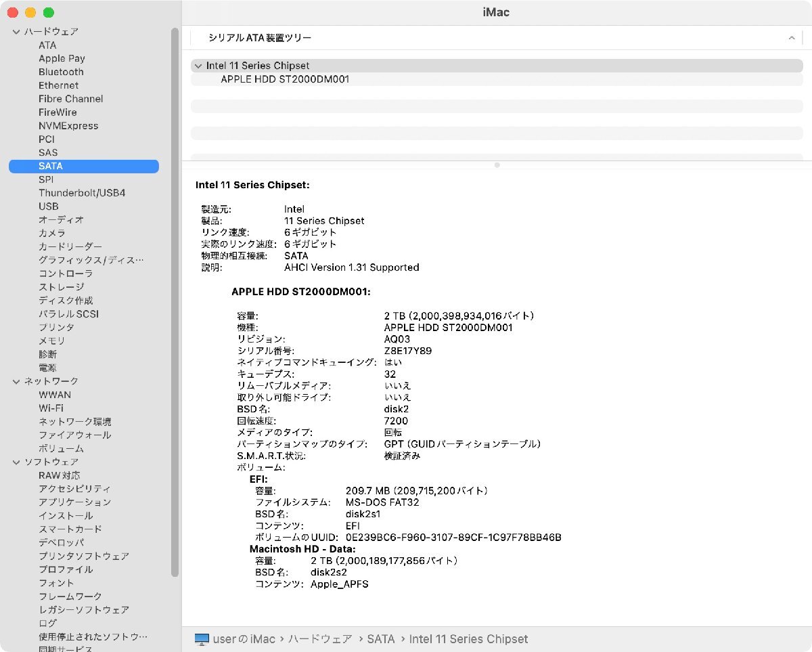Select the ファイアウォール network item
Viewport: 812px width, 652px height.
point(74,435)
